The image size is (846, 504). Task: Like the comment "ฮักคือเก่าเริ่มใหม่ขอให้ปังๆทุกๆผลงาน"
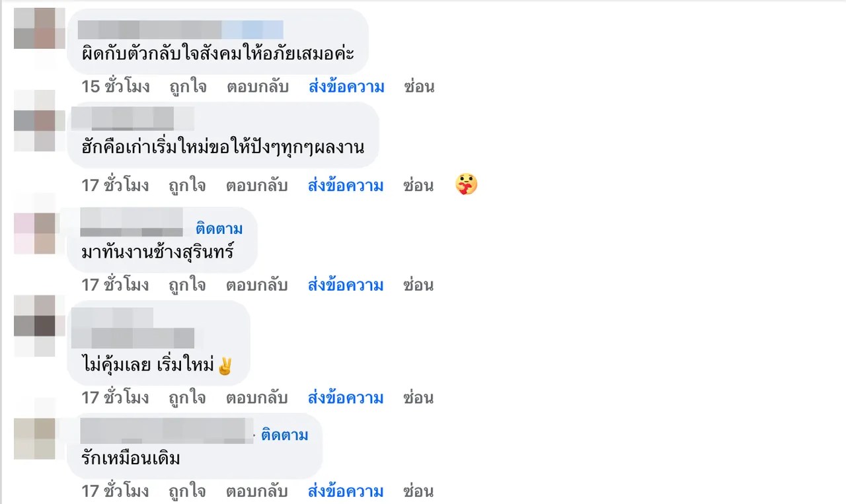click(x=187, y=186)
